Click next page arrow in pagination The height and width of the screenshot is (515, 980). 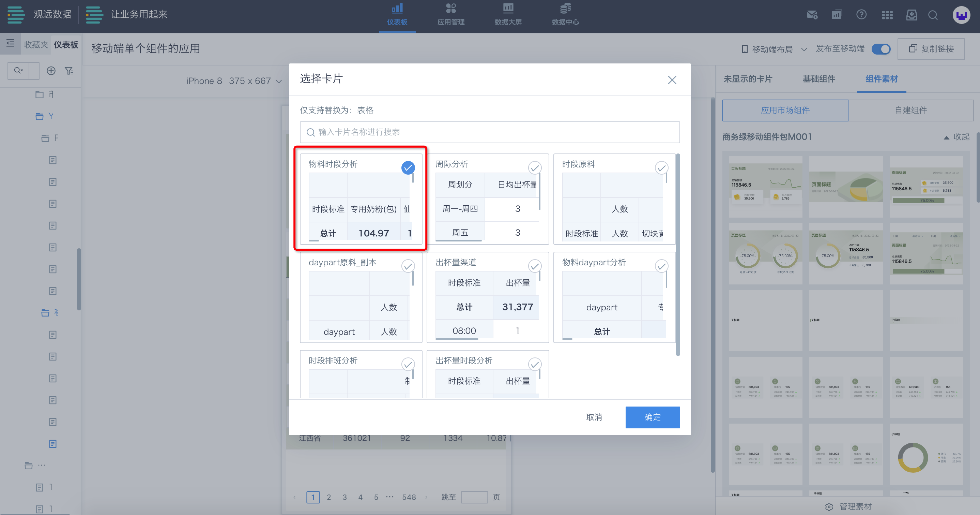tap(426, 497)
